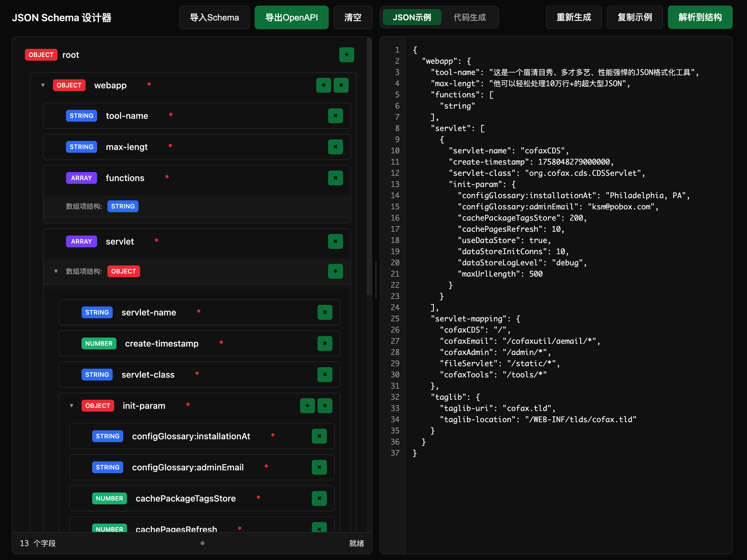This screenshot has height=560, width=747.
Task: Click 解析到结构 button
Action: 699,17
